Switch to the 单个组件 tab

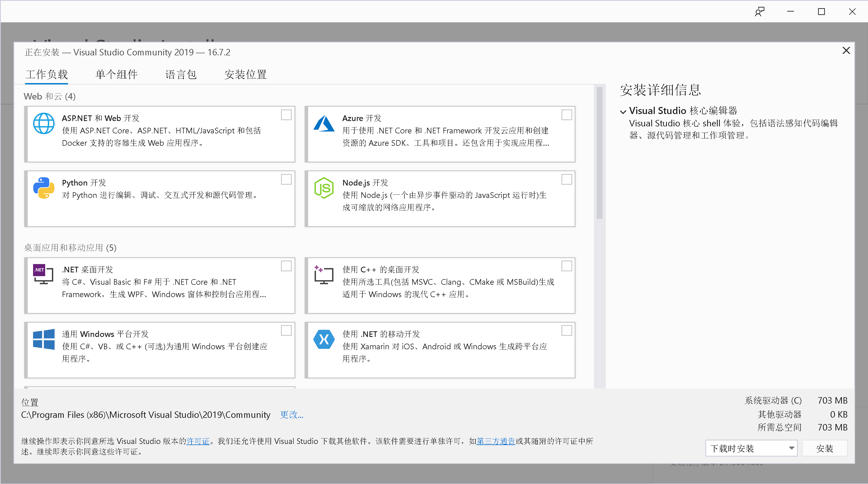point(116,74)
